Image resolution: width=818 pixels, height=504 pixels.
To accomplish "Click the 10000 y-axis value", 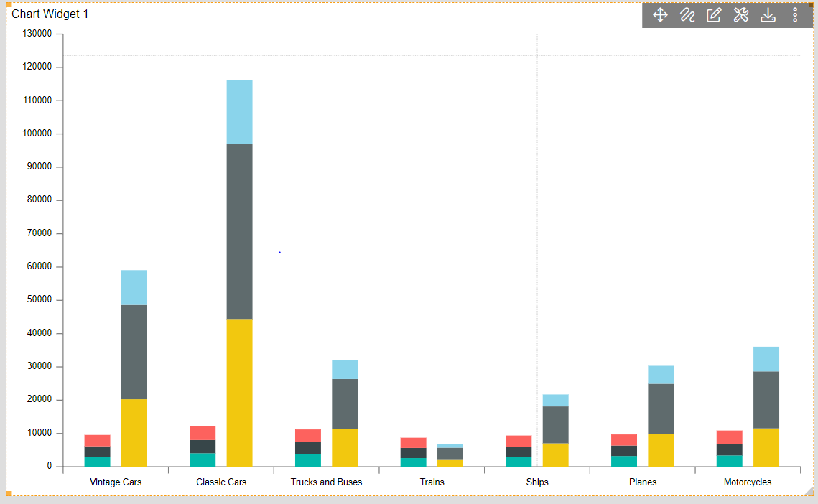I will 39,432.
